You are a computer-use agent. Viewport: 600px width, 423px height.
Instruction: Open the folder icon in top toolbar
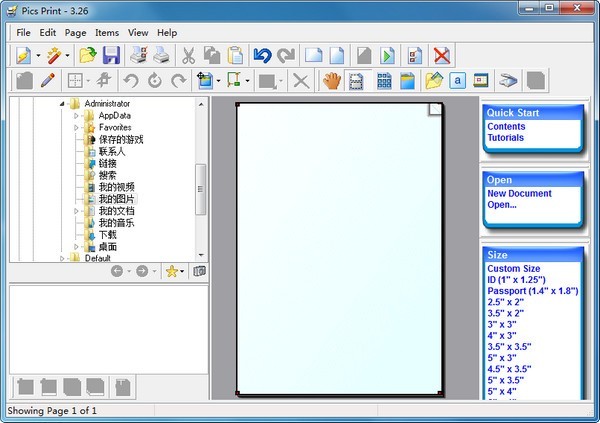pyautogui.click(x=88, y=55)
